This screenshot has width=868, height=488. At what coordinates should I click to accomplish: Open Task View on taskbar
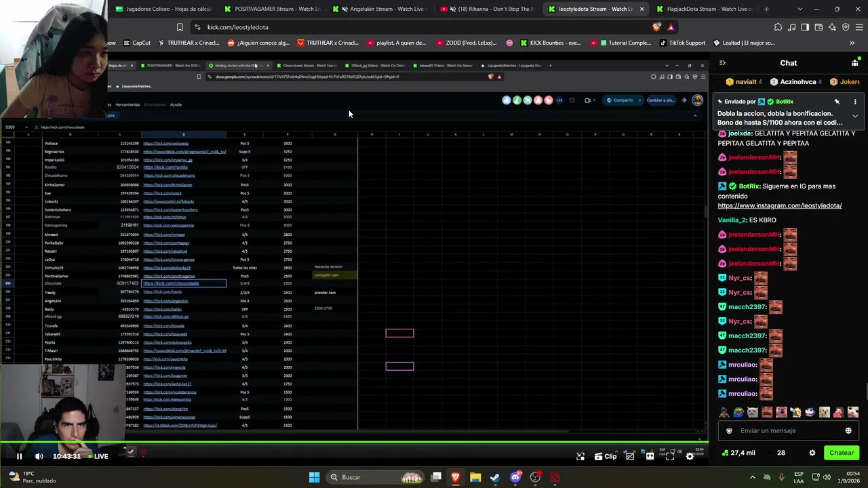click(436, 477)
